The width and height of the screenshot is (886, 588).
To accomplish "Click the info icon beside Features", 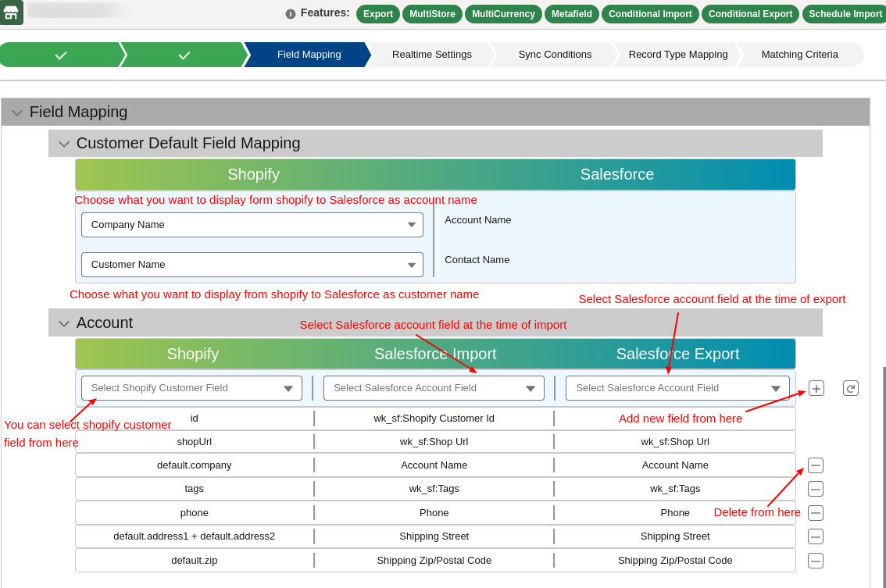I will tap(290, 13).
